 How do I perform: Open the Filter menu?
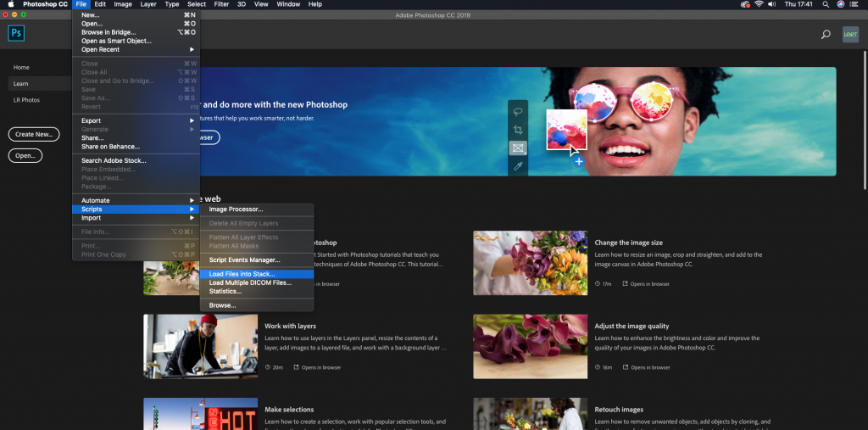tap(221, 4)
